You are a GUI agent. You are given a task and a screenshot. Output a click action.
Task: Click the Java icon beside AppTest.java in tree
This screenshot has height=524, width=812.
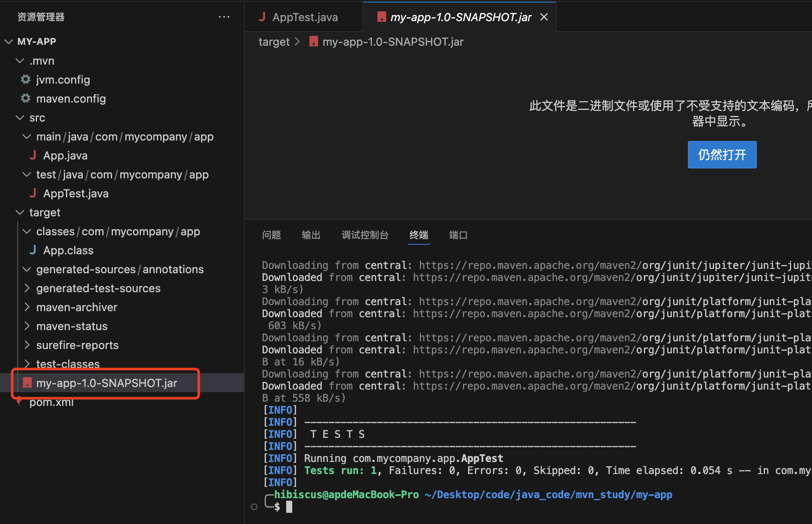click(x=33, y=193)
